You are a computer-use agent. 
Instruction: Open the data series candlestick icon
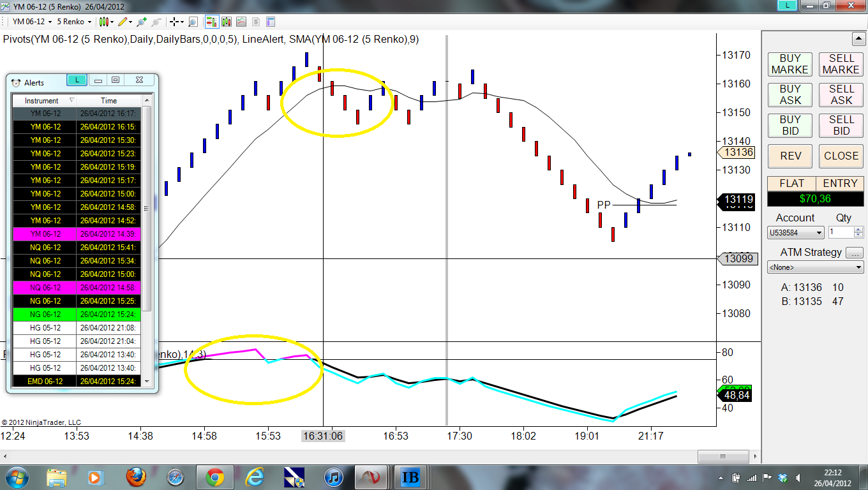click(226, 22)
